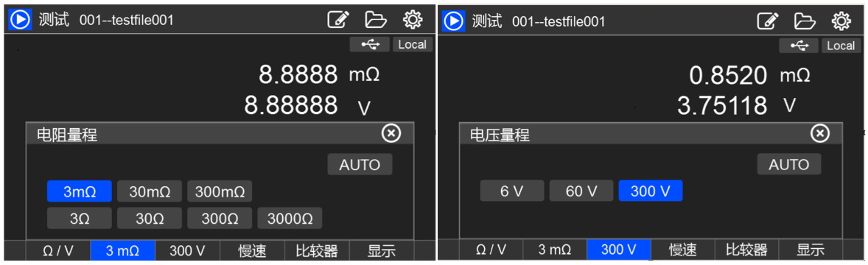Click the 8.8888 mΩ resistance reading
This screenshot has width=868, height=265.
pos(319,74)
